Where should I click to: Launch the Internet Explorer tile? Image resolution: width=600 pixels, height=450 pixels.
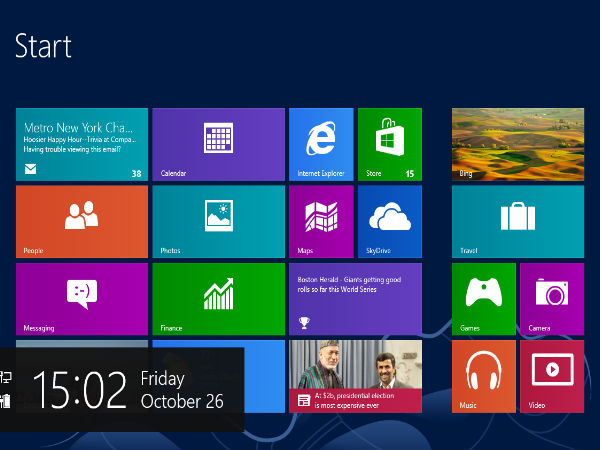(x=321, y=144)
